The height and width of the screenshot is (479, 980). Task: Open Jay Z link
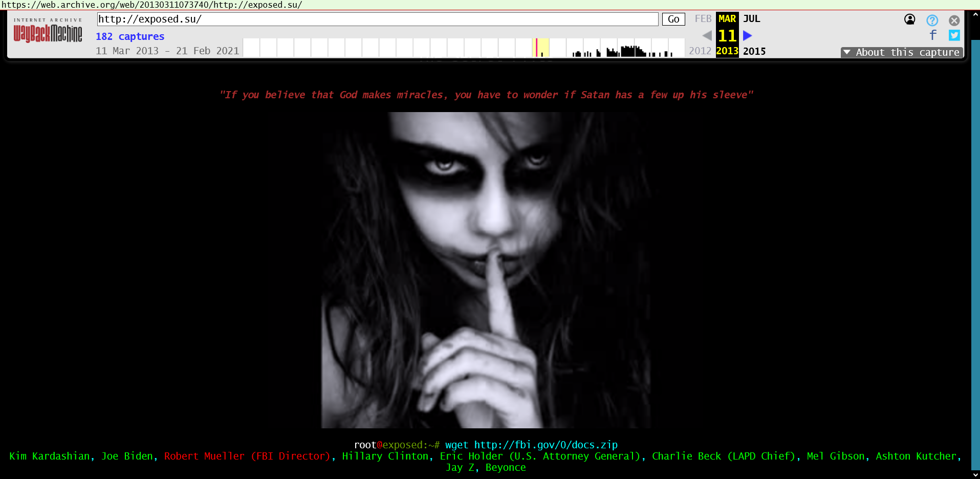point(460,467)
